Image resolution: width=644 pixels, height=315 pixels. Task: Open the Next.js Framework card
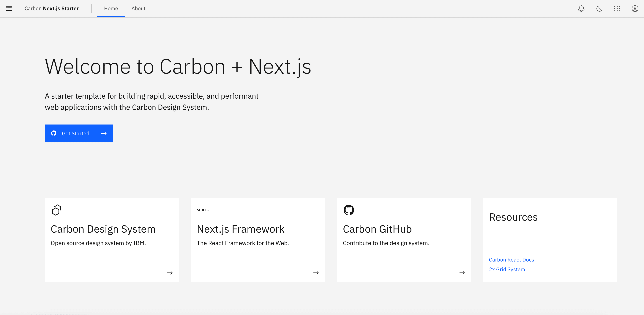tap(258, 240)
